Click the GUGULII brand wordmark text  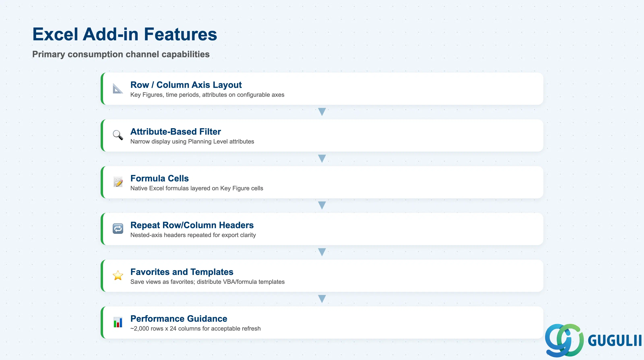click(615, 341)
